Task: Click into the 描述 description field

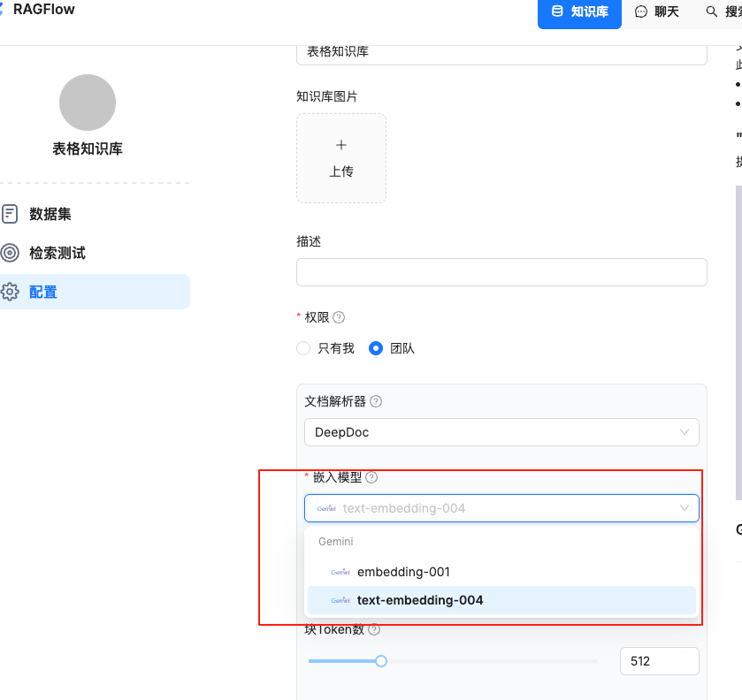Action: [x=501, y=272]
